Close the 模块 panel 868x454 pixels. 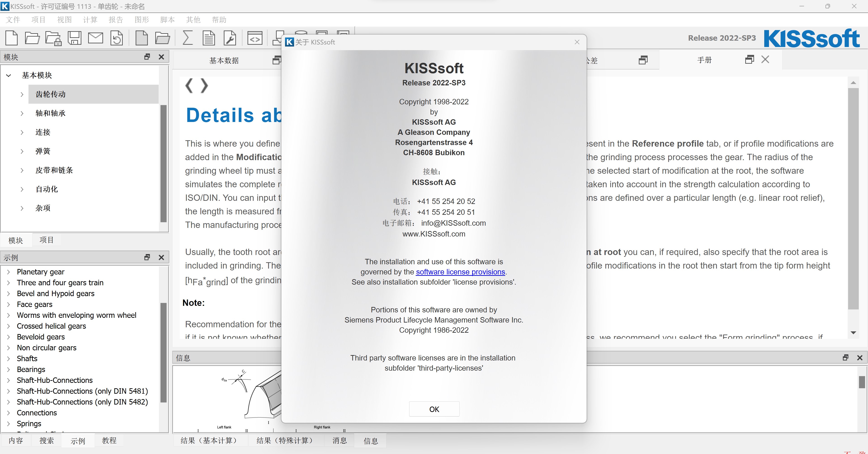coord(161,57)
